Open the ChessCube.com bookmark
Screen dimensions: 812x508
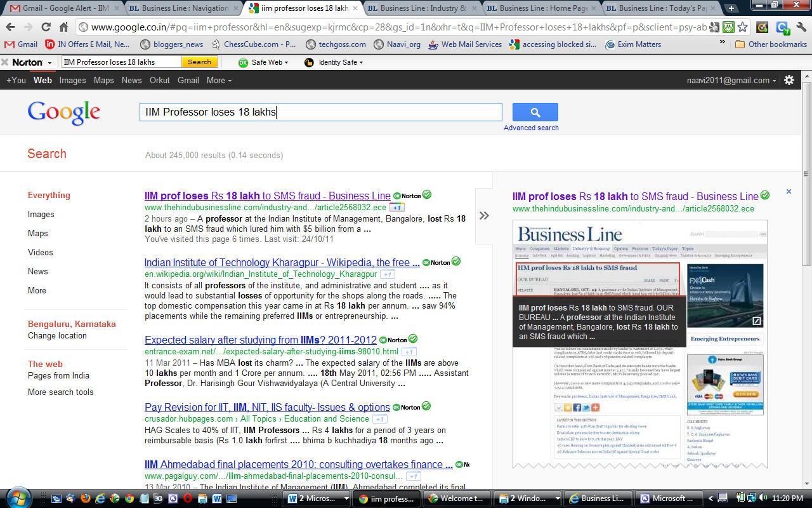point(254,44)
